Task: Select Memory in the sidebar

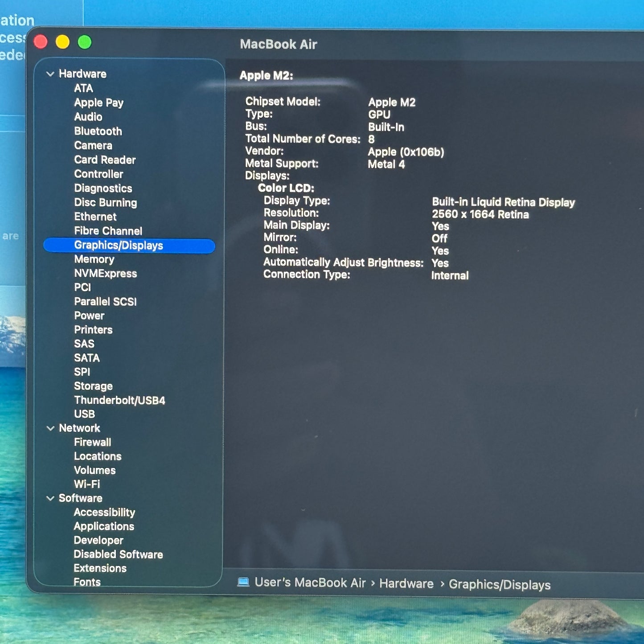Action: [94, 259]
